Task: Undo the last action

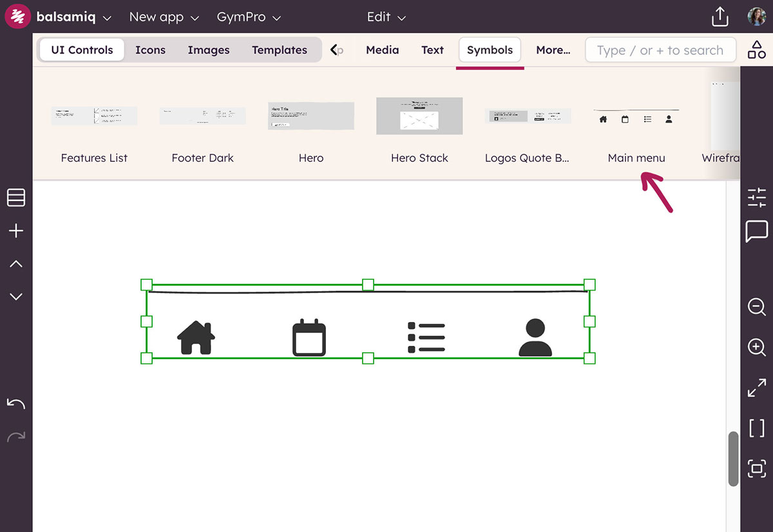Action: click(15, 403)
